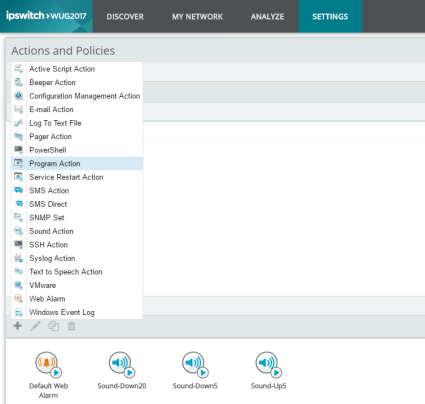This screenshot has width=425, height=404.
Task: Click the Pager Action icon
Action: pyautogui.click(x=19, y=136)
